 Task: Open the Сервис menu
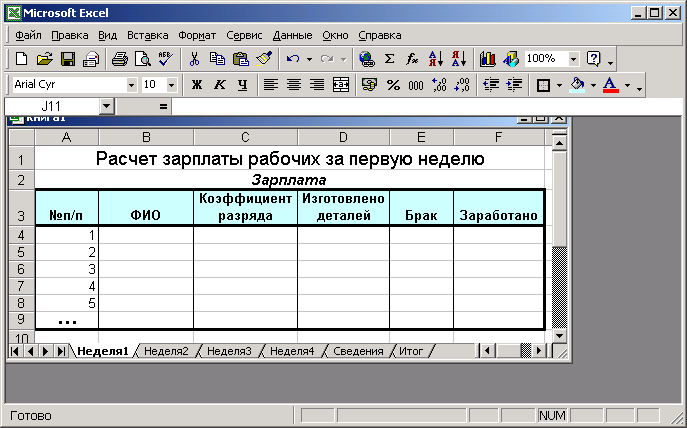(x=244, y=35)
